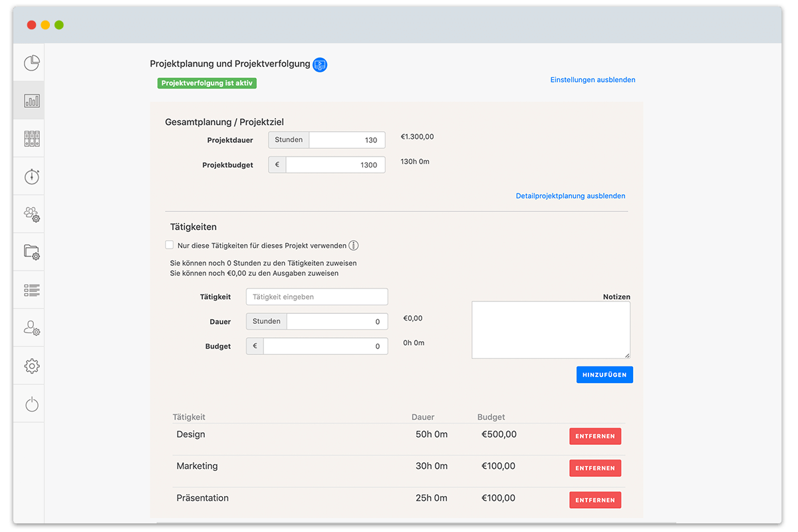Open the gear settings icon
Viewport: 798px width, 532px height.
[x=32, y=366]
